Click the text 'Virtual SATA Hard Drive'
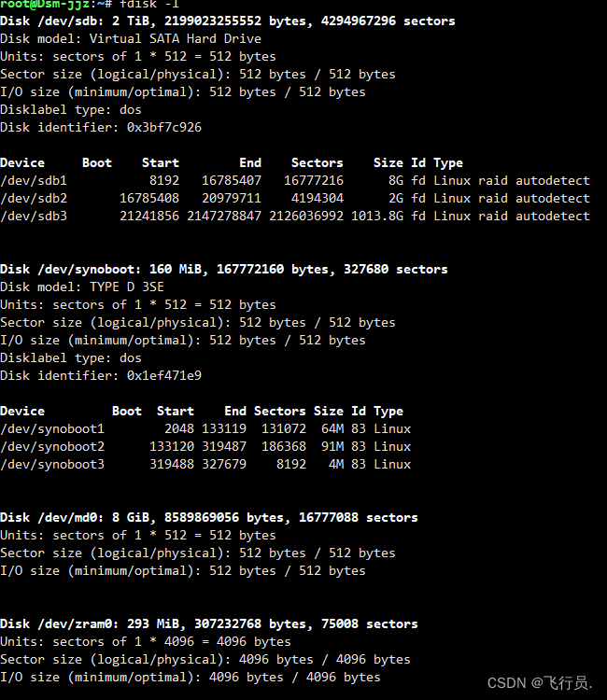 (175, 39)
